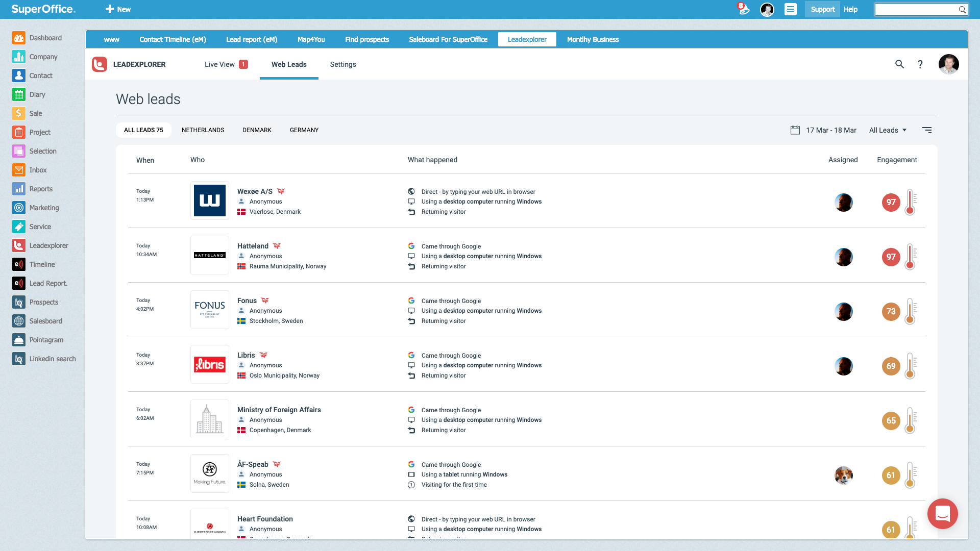This screenshot has width=980, height=551.
Task: Click the Libris logo thumbnail
Action: click(210, 364)
